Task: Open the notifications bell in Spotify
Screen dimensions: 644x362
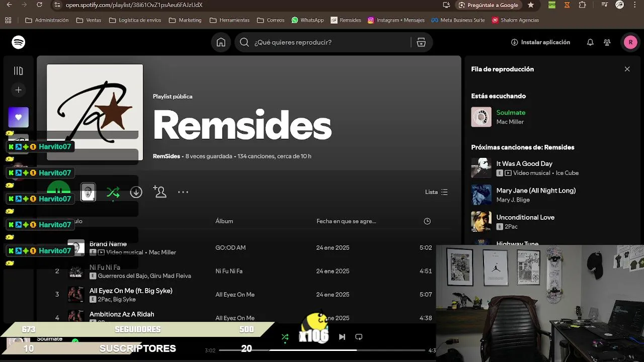Action: click(x=590, y=42)
